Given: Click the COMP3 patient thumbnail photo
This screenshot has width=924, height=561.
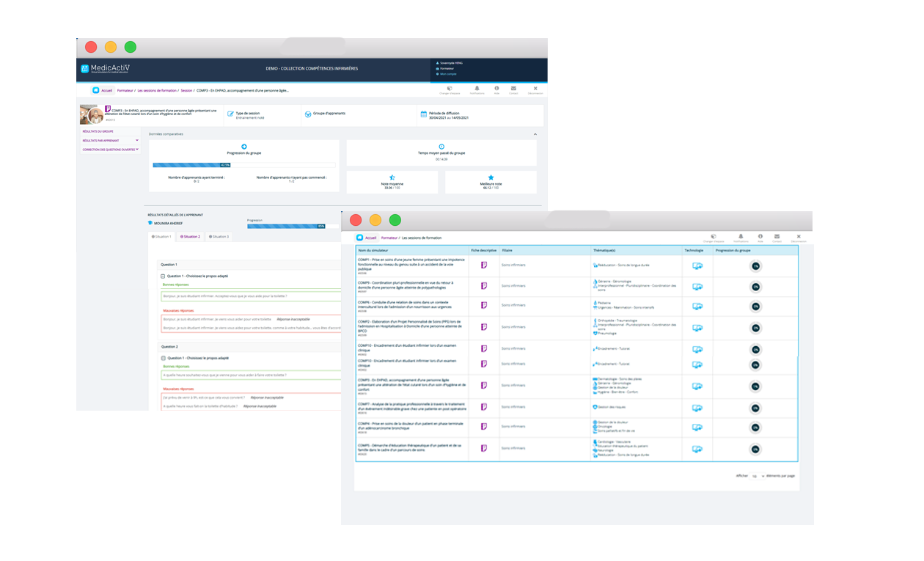Looking at the screenshot, I should 92,114.
